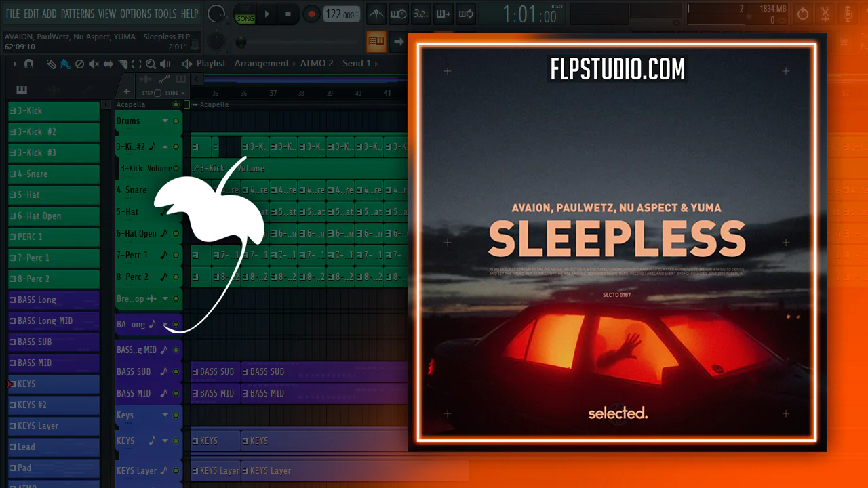Open the VIEW menu

coord(107,14)
